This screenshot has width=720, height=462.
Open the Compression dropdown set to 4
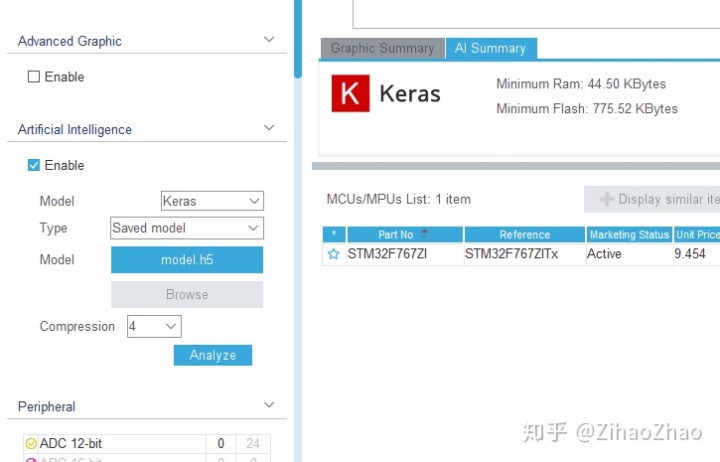click(154, 327)
